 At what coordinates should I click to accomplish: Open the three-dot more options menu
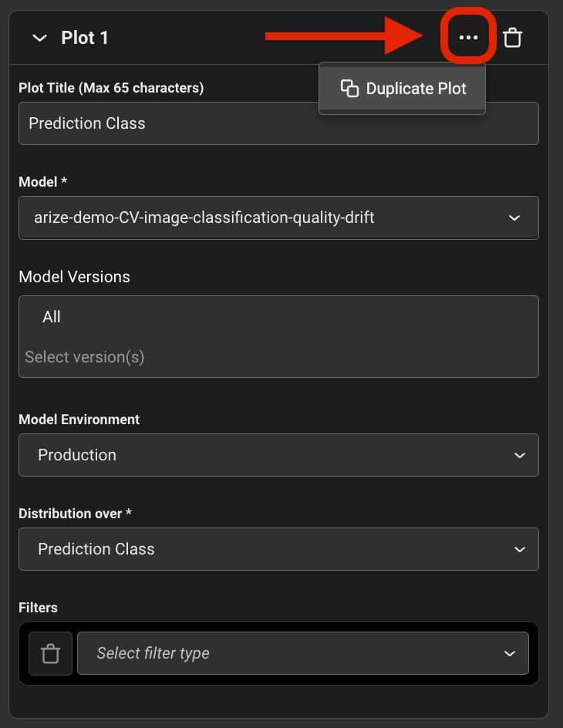[x=468, y=38]
